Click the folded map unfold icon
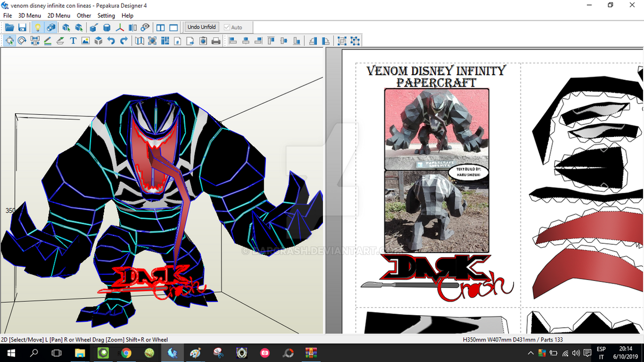Viewport: 644px width, 362px height. (139, 41)
